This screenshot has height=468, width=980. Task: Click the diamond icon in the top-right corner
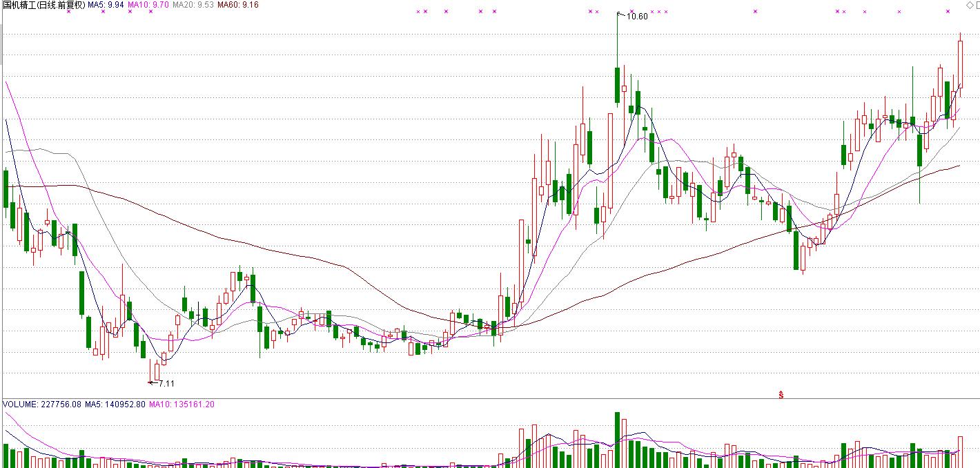pyautogui.click(x=968, y=6)
